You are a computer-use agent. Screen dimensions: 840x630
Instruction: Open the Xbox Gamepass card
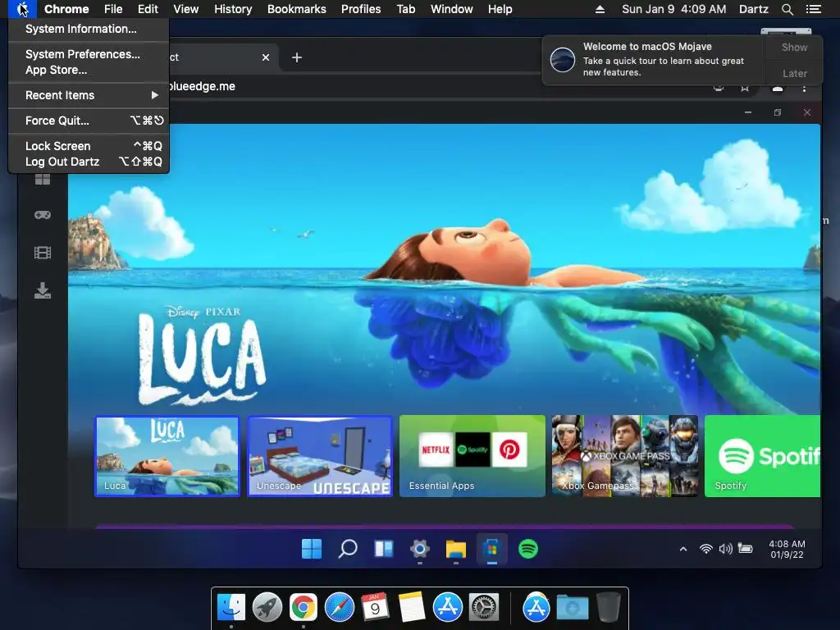(x=624, y=456)
